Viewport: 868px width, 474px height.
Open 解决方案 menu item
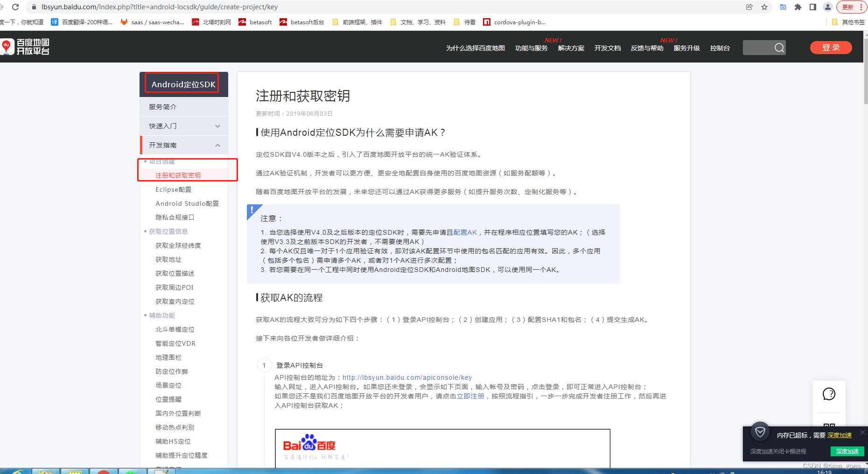pyautogui.click(x=571, y=48)
